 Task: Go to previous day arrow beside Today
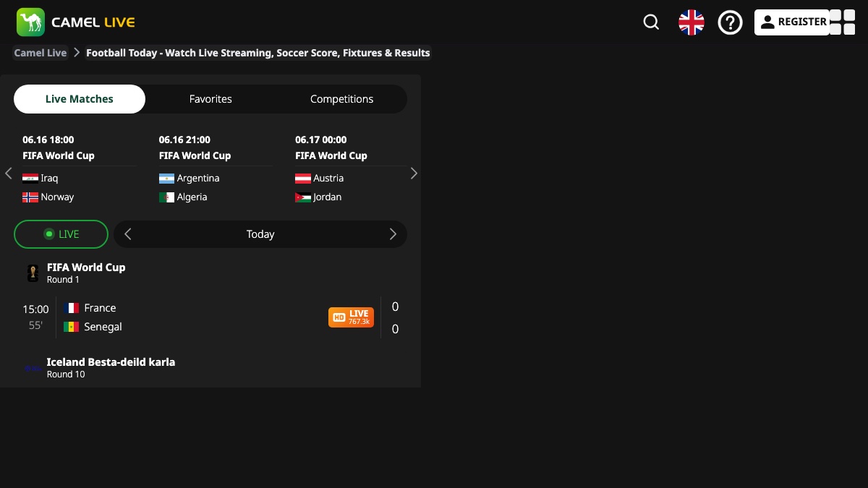[x=128, y=234]
